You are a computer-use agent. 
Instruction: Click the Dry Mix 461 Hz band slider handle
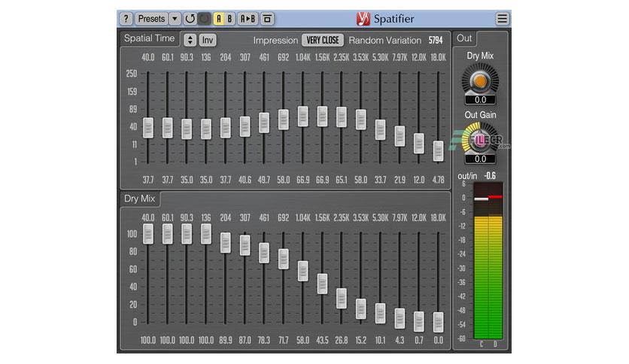click(x=264, y=253)
